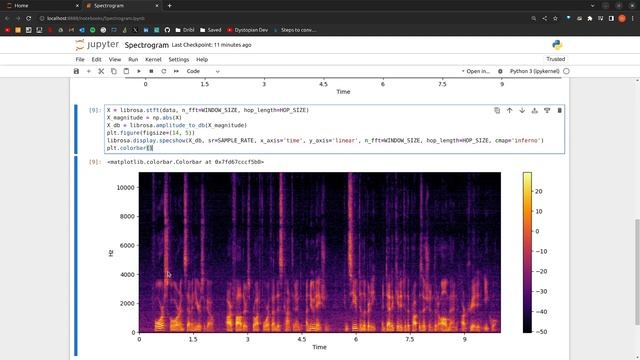Collapse output via blue bar beside plot
Image resolution: width=640 pixels, height=360 pixels.
(x=76, y=256)
